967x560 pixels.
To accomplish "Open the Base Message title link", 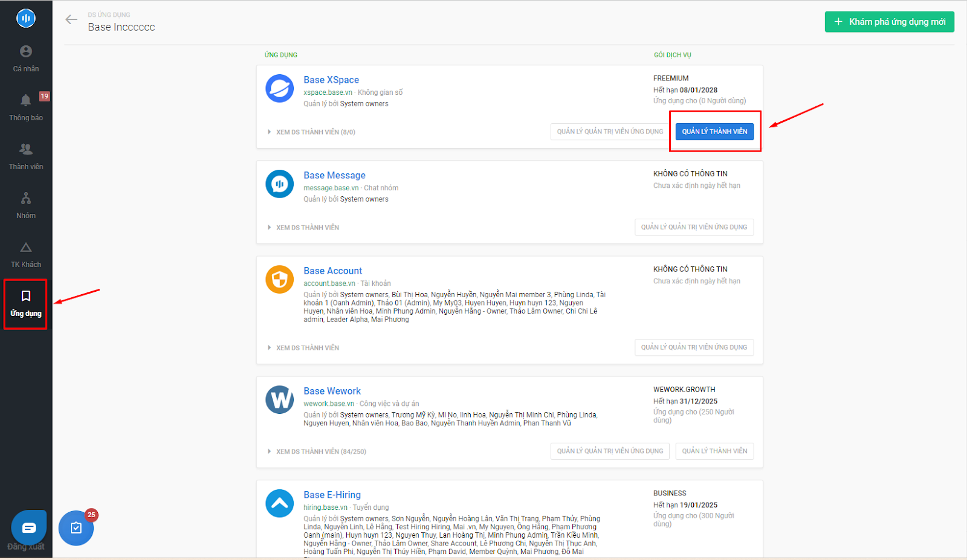I will [x=334, y=175].
